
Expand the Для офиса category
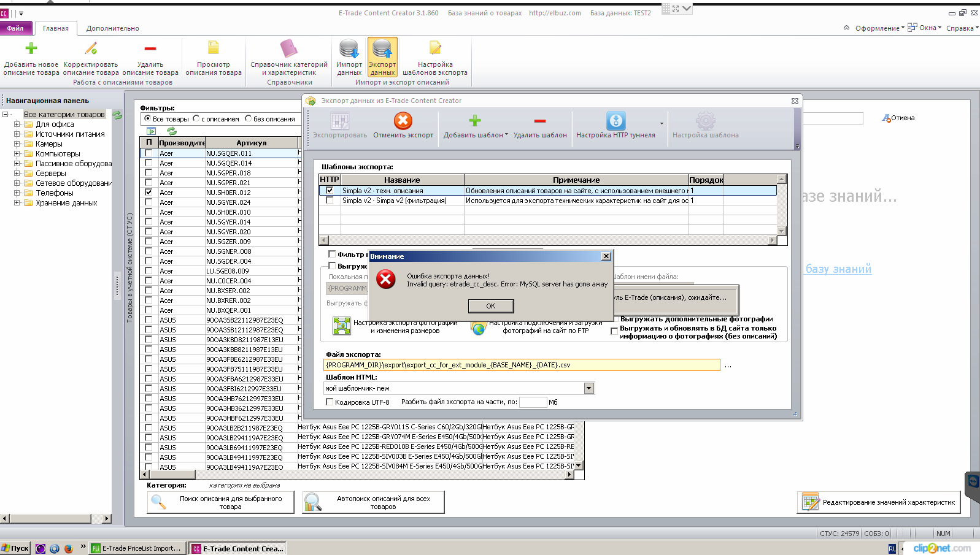[17, 124]
